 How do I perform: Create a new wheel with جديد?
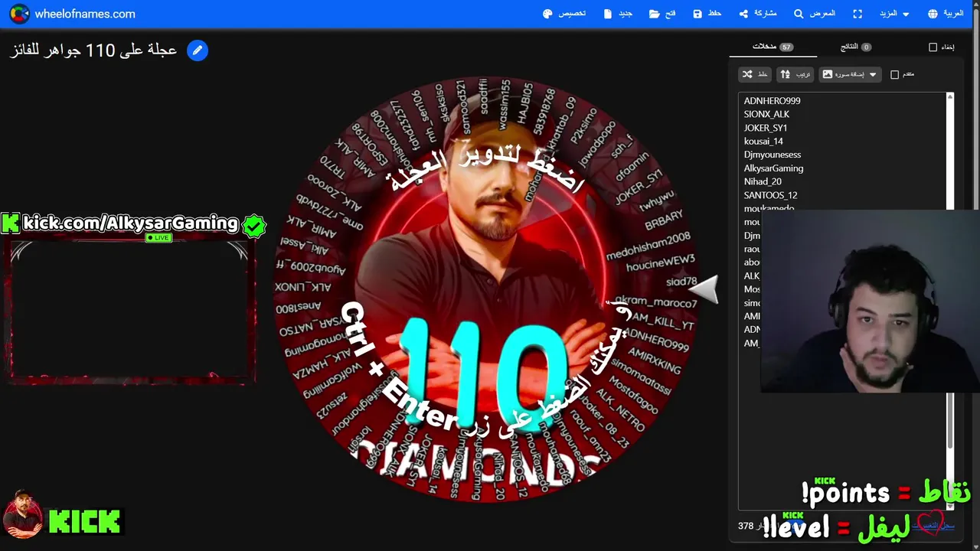[x=618, y=14]
